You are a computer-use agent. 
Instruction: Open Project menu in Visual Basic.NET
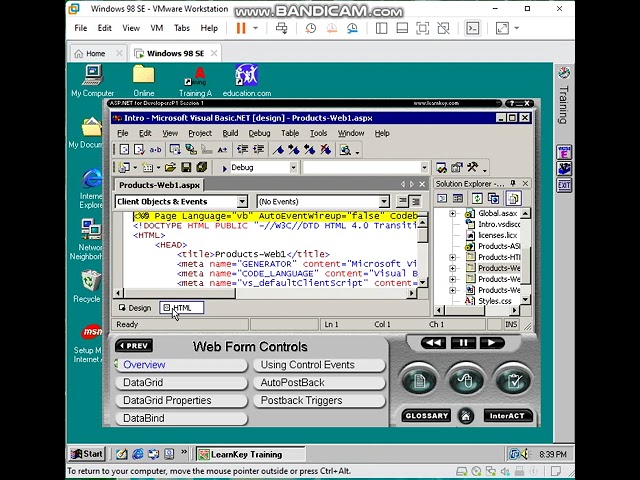(x=200, y=133)
